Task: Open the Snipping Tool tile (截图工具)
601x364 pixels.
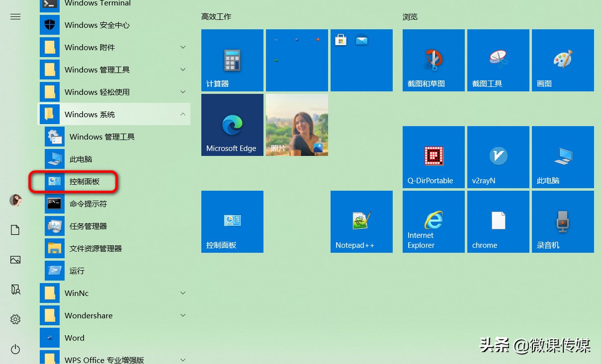Action: click(498, 60)
